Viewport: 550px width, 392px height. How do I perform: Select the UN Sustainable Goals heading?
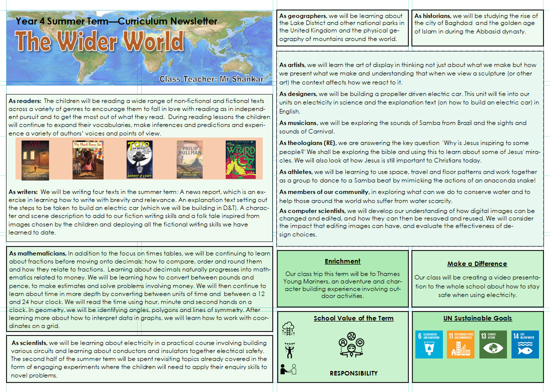(477, 318)
